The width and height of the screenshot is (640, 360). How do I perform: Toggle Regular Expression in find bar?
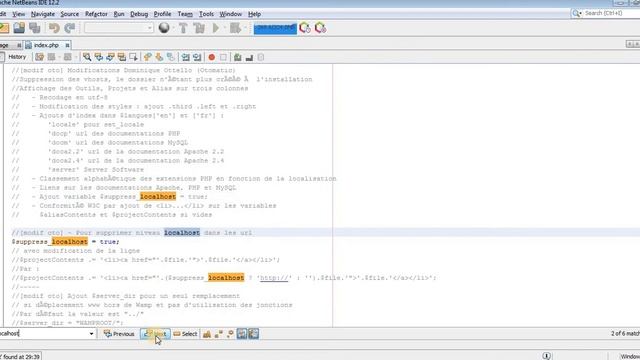[230, 334]
